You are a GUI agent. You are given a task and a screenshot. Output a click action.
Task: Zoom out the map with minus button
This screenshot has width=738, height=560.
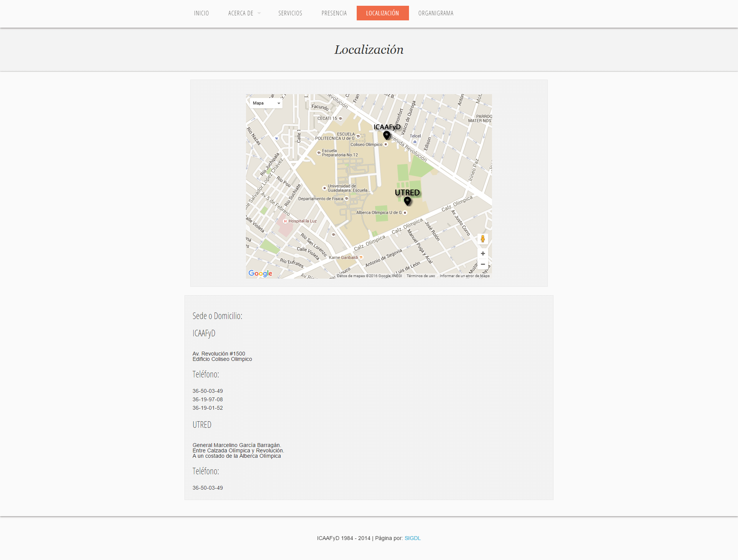coord(483,264)
